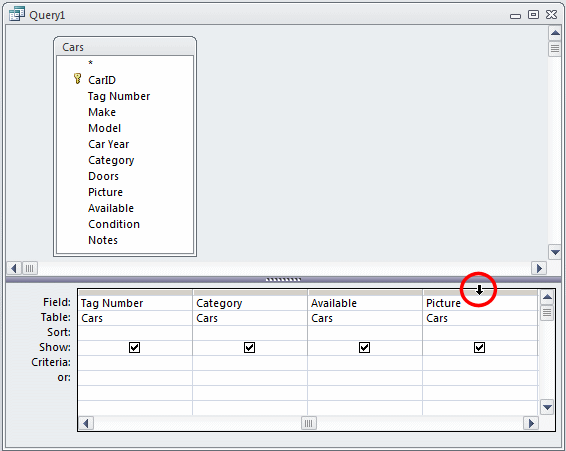Select the Tag Number column via its selector bar
This screenshot has width=566, height=451.
[x=135, y=292]
